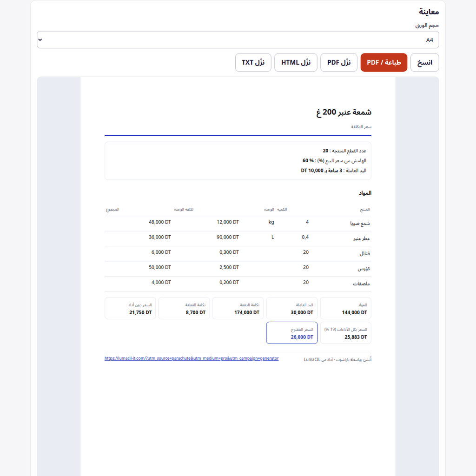476x476 pixels.
Task: Download the document as HTML
Action: pyautogui.click(x=296, y=63)
